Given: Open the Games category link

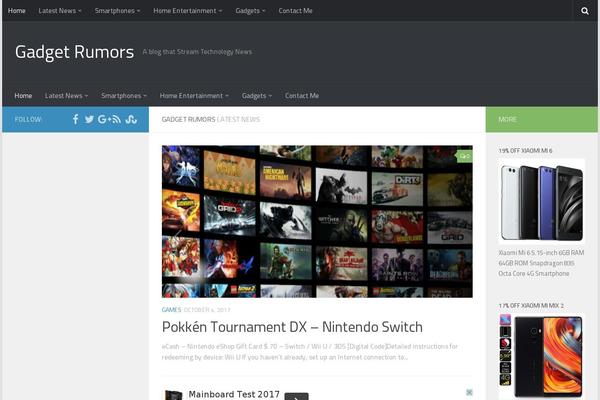Looking at the screenshot, I should (x=171, y=310).
